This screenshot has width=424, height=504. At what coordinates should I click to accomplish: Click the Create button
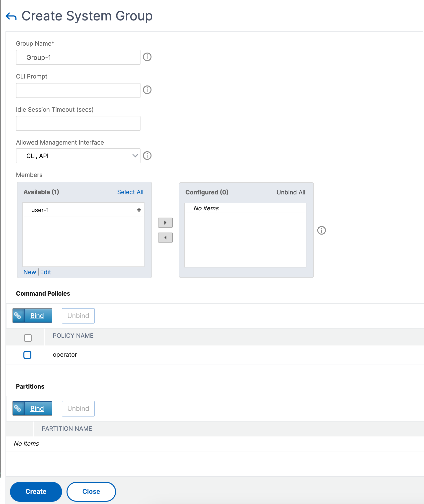pos(36,492)
